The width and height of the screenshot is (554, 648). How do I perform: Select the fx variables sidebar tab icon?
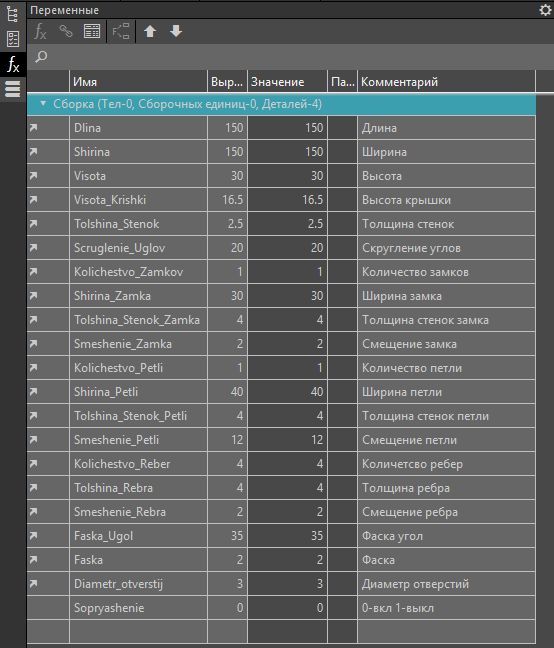point(13,64)
